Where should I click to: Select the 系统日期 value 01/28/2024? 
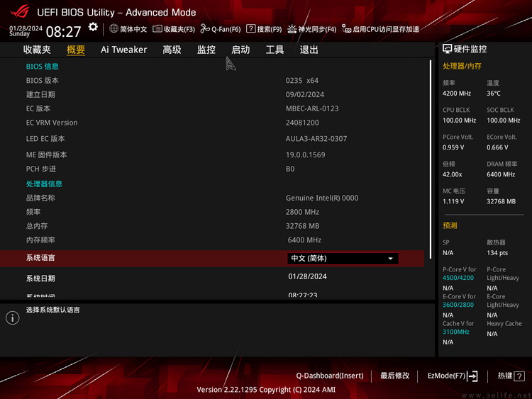click(x=307, y=276)
